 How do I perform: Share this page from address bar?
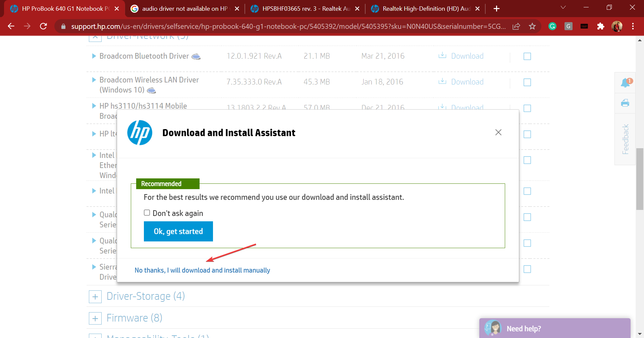[516, 26]
